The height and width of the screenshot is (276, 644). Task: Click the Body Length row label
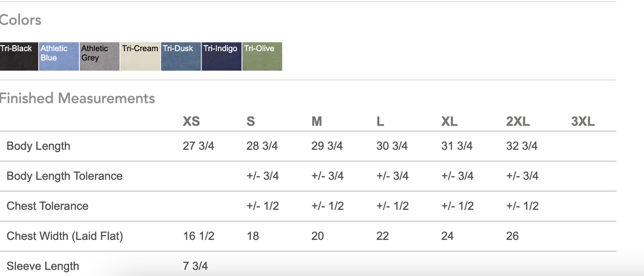[38, 146]
